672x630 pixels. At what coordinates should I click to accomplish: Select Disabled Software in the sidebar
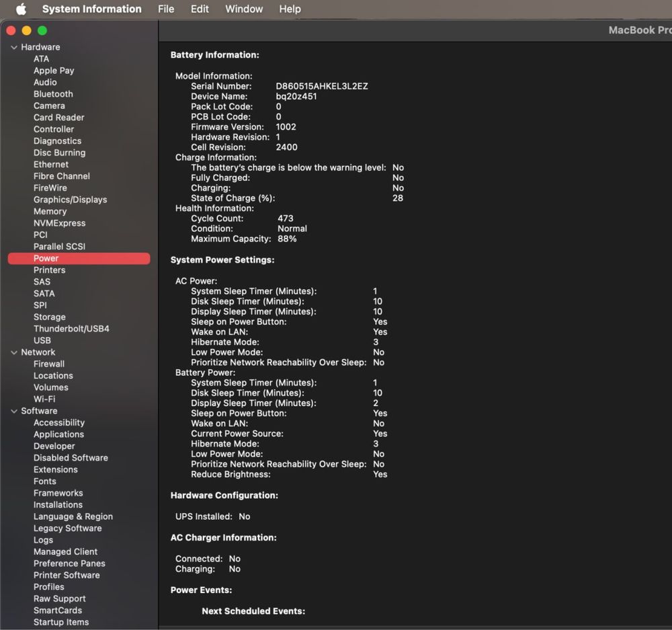click(x=71, y=458)
